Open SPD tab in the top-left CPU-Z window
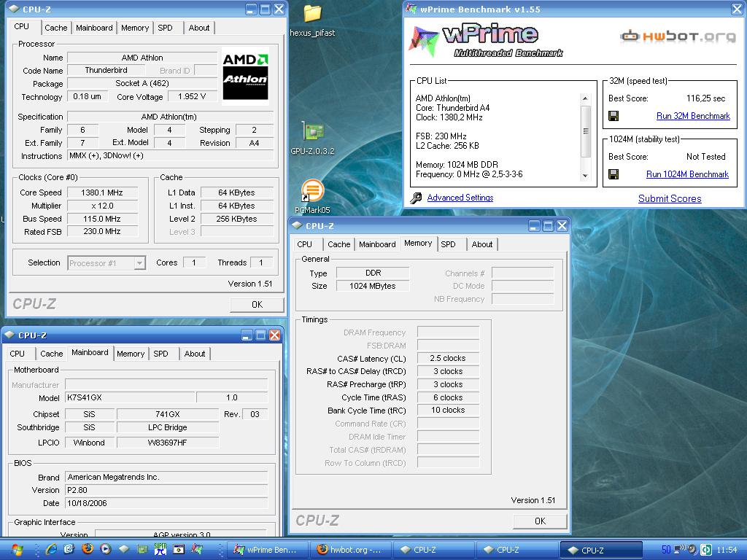 click(x=166, y=28)
